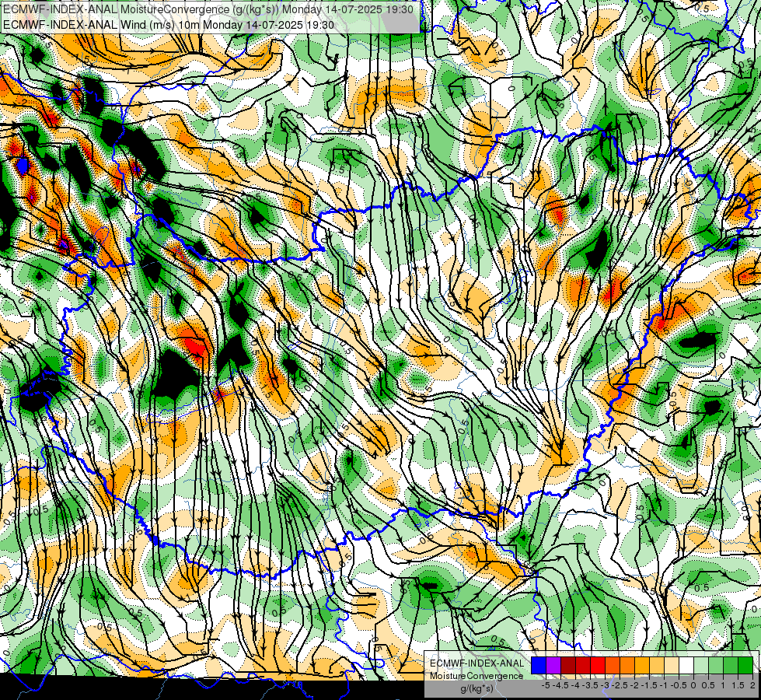Click the legend label ECMWF-INDEX-ANAL
Viewport: 761px width, 700px height.
(476, 663)
